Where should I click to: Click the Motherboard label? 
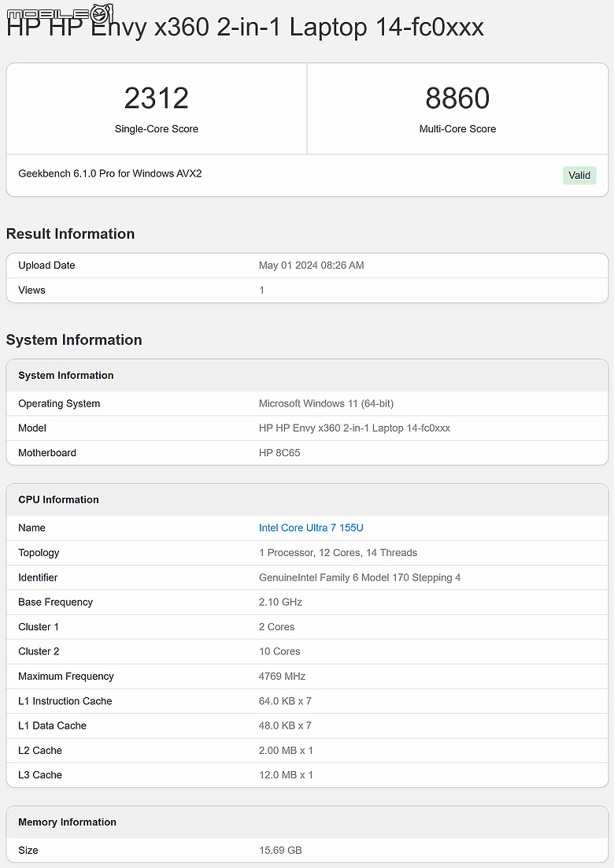click(47, 453)
